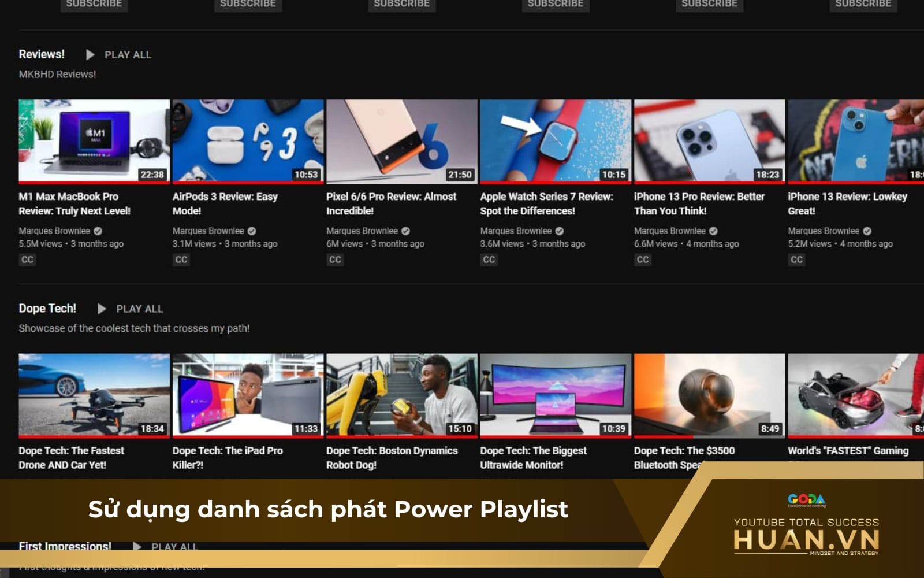Click 22:38 duration badge on MacBook thumbnail
The image size is (924, 578).
click(x=152, y=175)
